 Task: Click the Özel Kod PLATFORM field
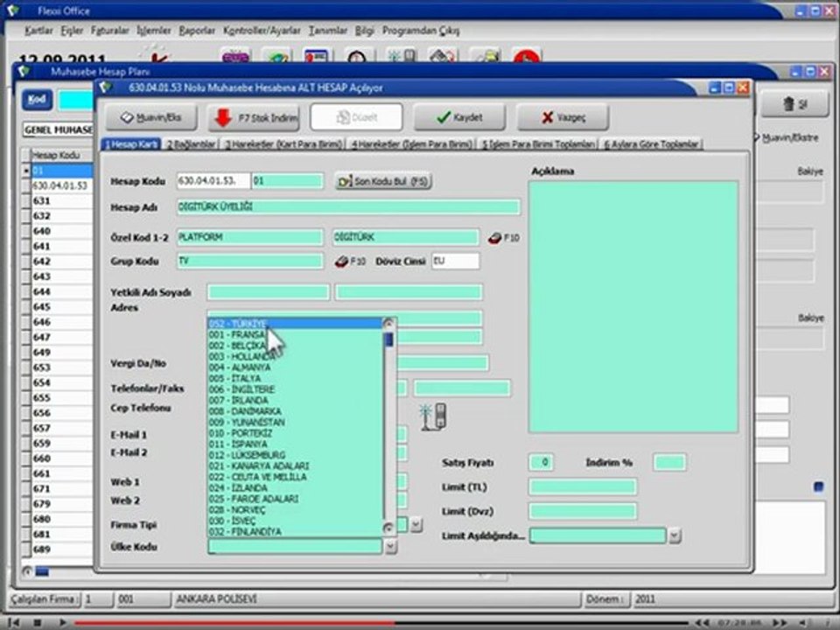click(250, 237)
